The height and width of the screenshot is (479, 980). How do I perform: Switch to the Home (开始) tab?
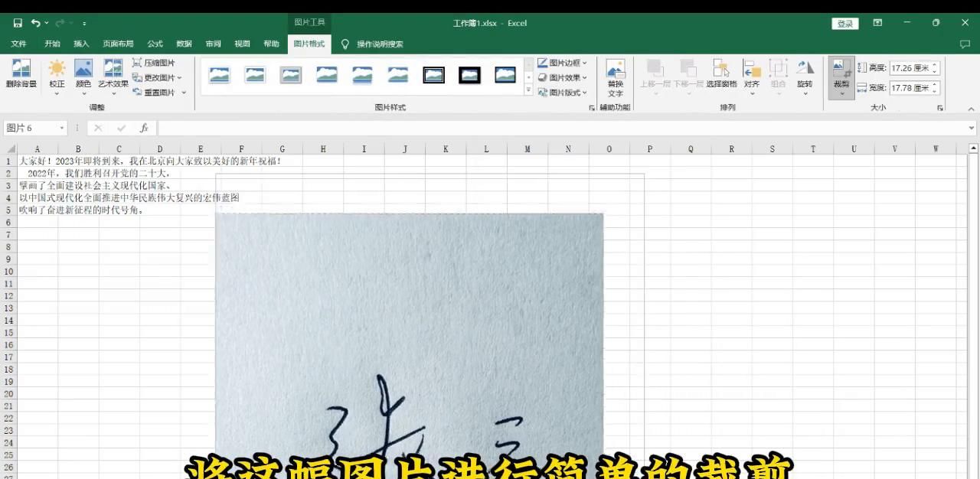pos(52,44)
